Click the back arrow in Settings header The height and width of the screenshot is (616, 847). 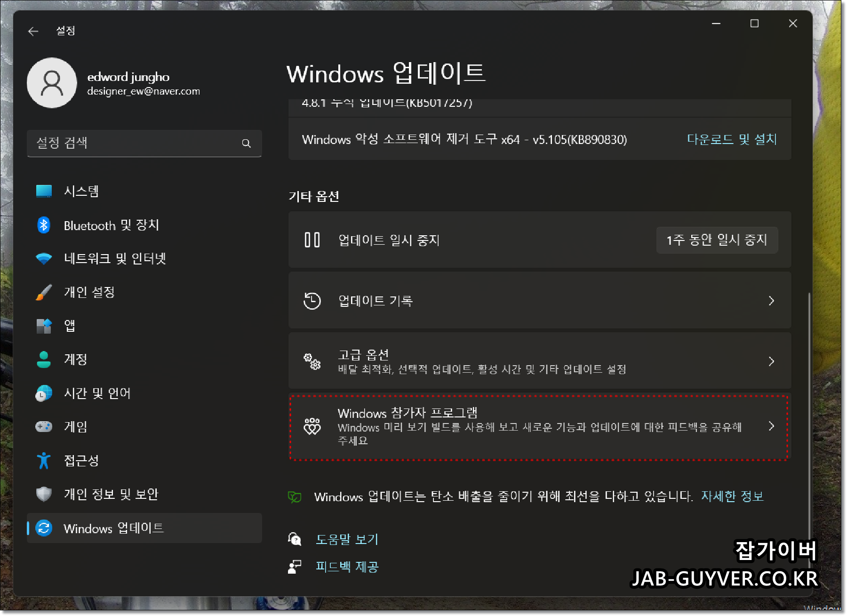[x=33, y=32]
